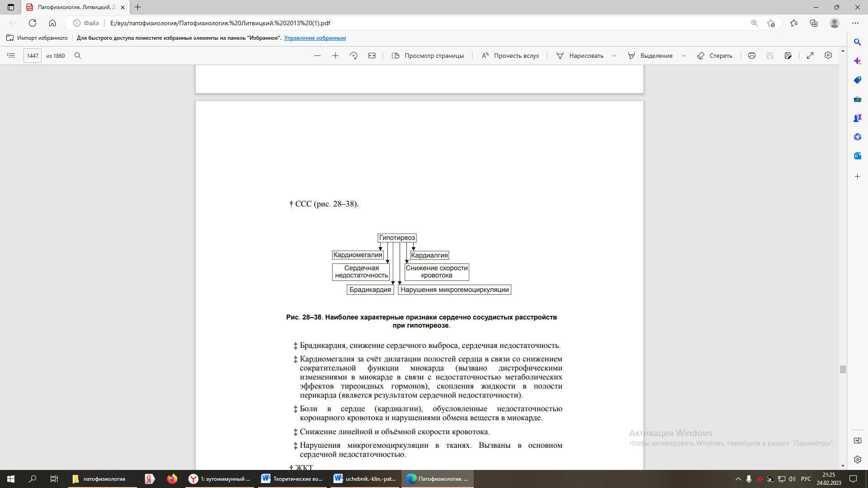Viewport: 868px width, 488px height.
Task: Switch to Word document uchebnik.-klin.-pat...
Action: (365, 479)
